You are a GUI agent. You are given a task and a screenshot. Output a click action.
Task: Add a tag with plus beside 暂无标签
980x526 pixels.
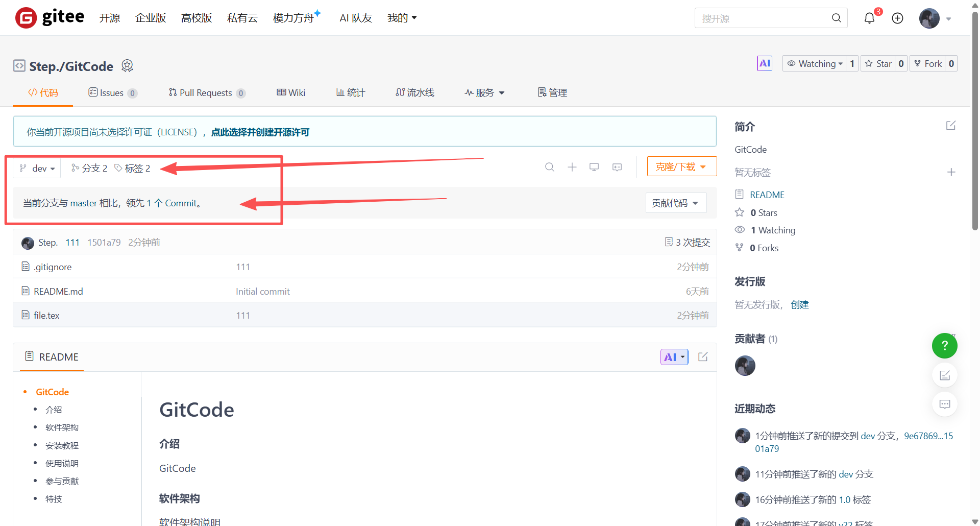tap(951, 173)
